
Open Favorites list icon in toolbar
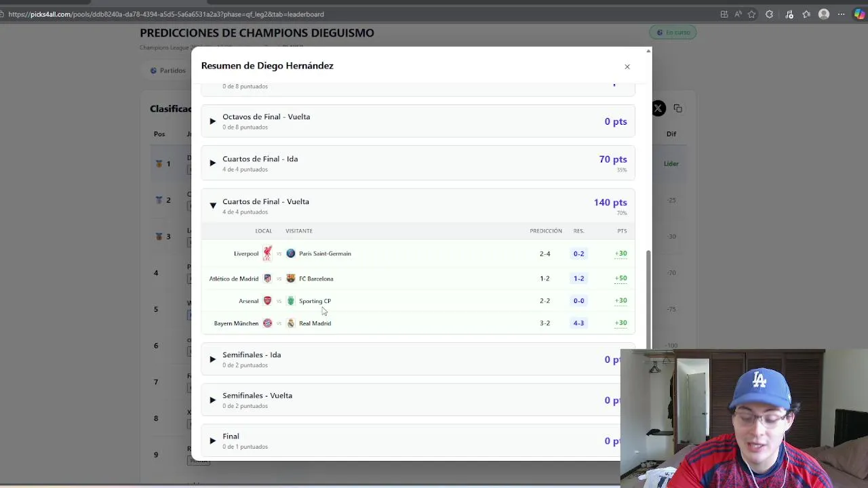(806, 14)
